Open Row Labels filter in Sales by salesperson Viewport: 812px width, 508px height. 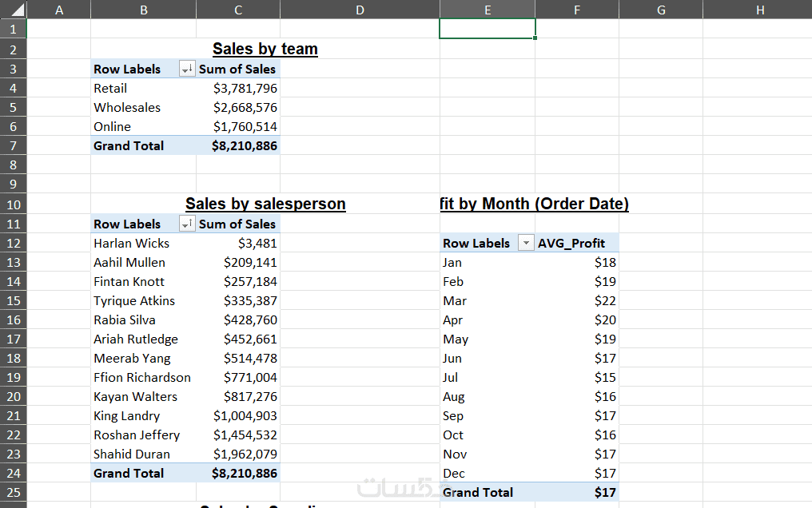click(187, 224)
